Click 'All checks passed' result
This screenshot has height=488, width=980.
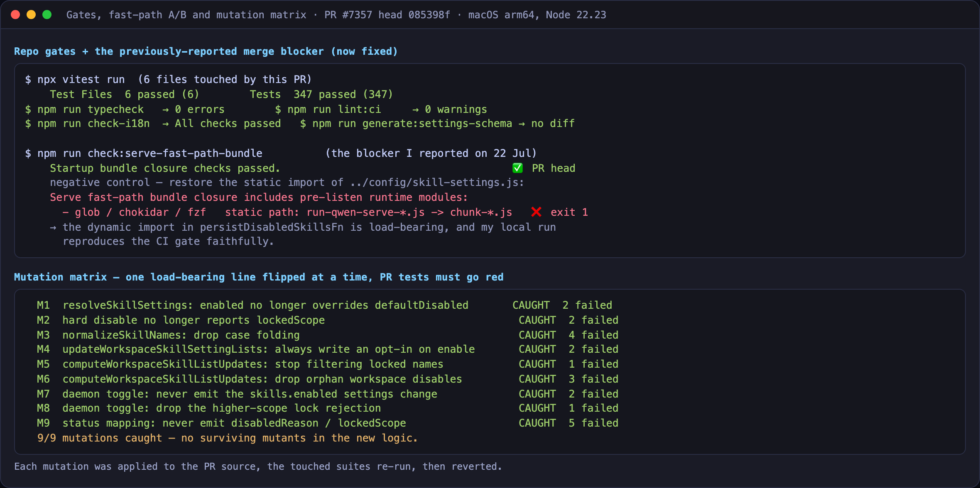228,123
